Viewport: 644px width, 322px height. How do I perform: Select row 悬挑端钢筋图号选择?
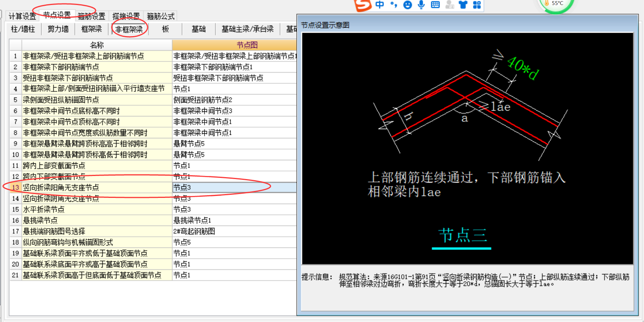(x=97, y=231)
